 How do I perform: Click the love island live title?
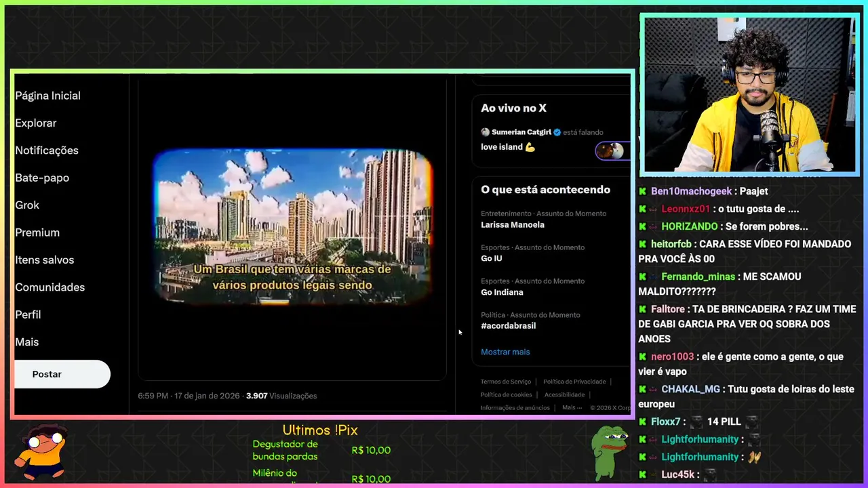coord(508,147)
